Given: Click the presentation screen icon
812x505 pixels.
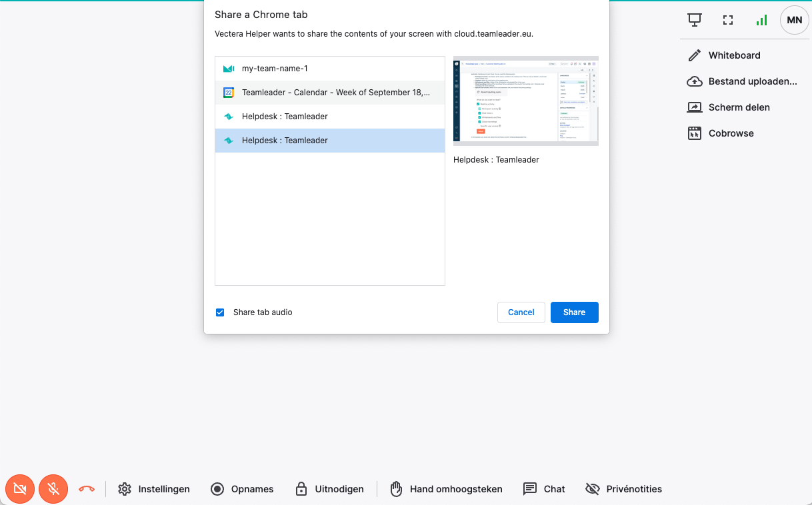Looking at the screenshot, I should point(695,20).
